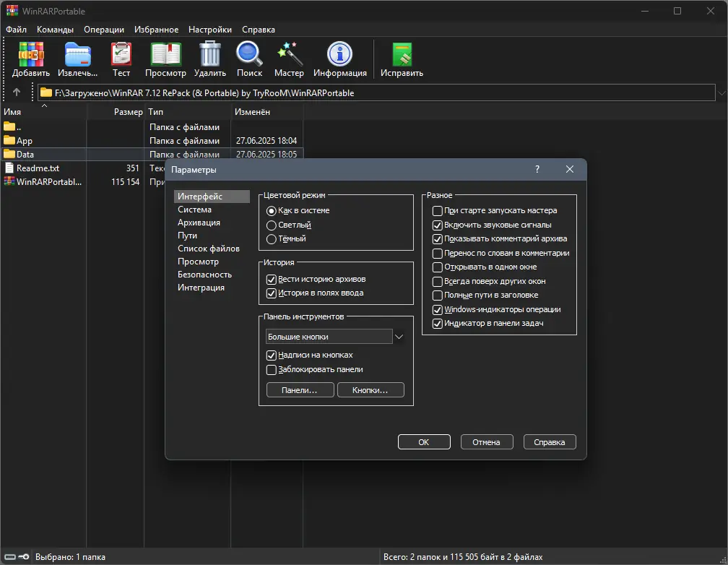Switch to the Просмотр settings page
Image resolution: width=728 pixels, height=565 pixels.
click(212, 262)
